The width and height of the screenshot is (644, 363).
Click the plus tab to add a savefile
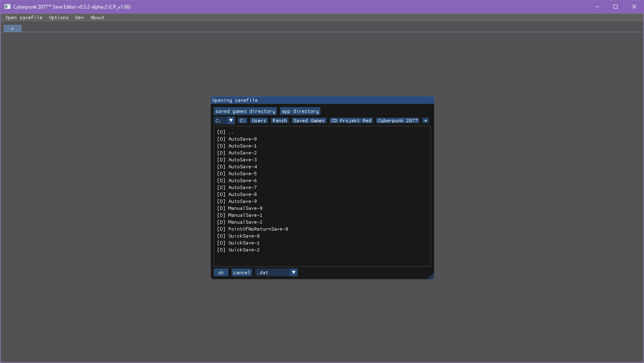pyautogui.click(x=13, y=29)
